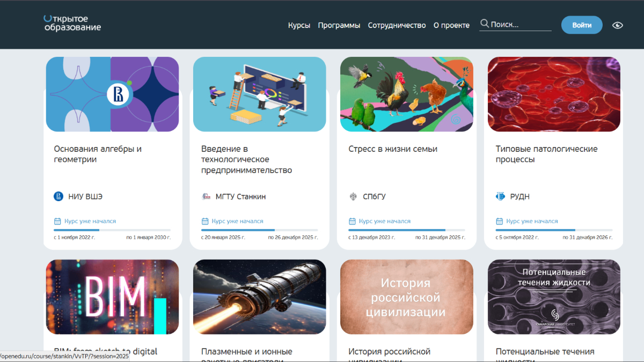644x362 pixels.
Task: Click the calendar icon on 'Стресс в жизни семьи'
Action: tap(352, 221)
